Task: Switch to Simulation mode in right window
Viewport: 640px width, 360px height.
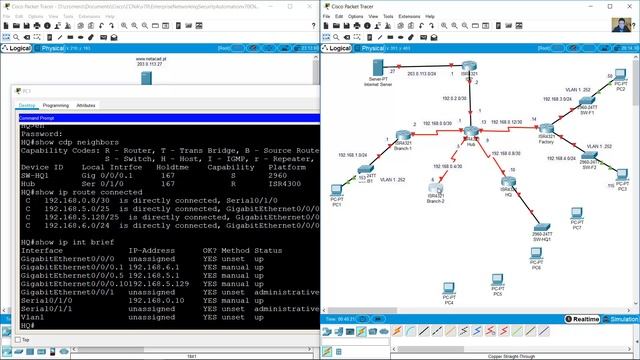Action: [620, 319]
